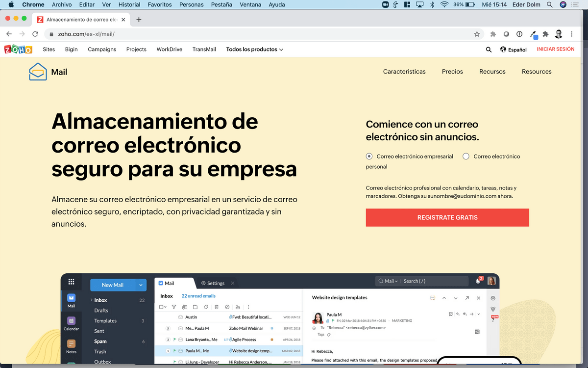Open the Chrome extensions puzzle icon
The image size is (588, 368).
[545, 34]
